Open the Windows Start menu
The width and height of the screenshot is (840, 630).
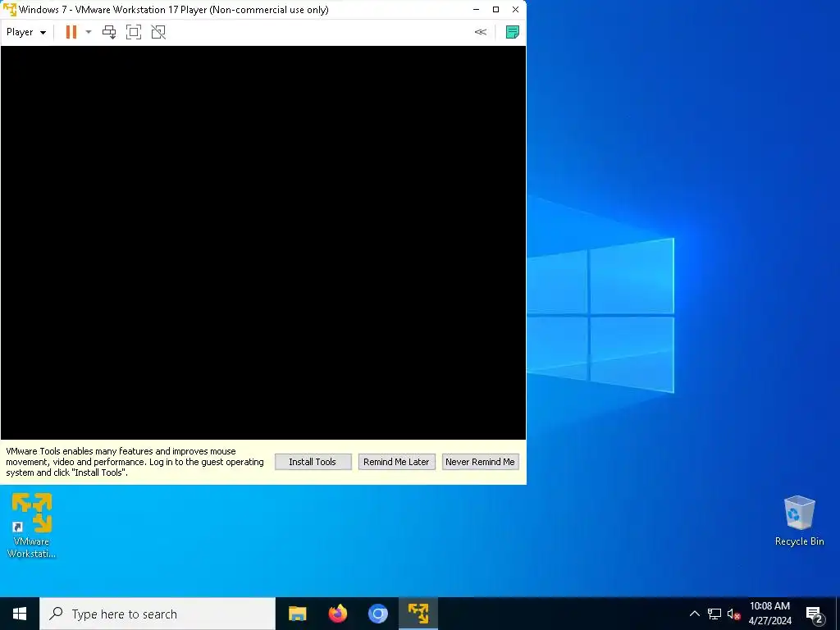click(x=20, y=614)
